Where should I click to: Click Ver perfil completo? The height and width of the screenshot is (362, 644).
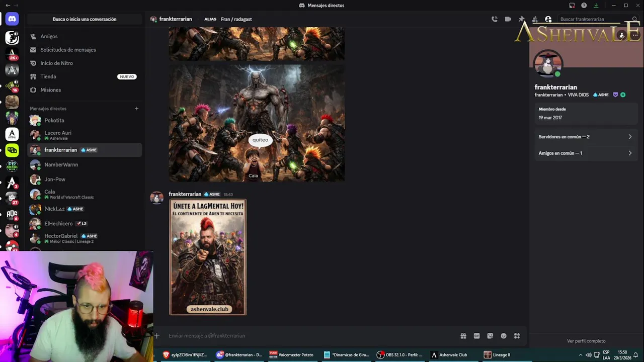[586, 341]
